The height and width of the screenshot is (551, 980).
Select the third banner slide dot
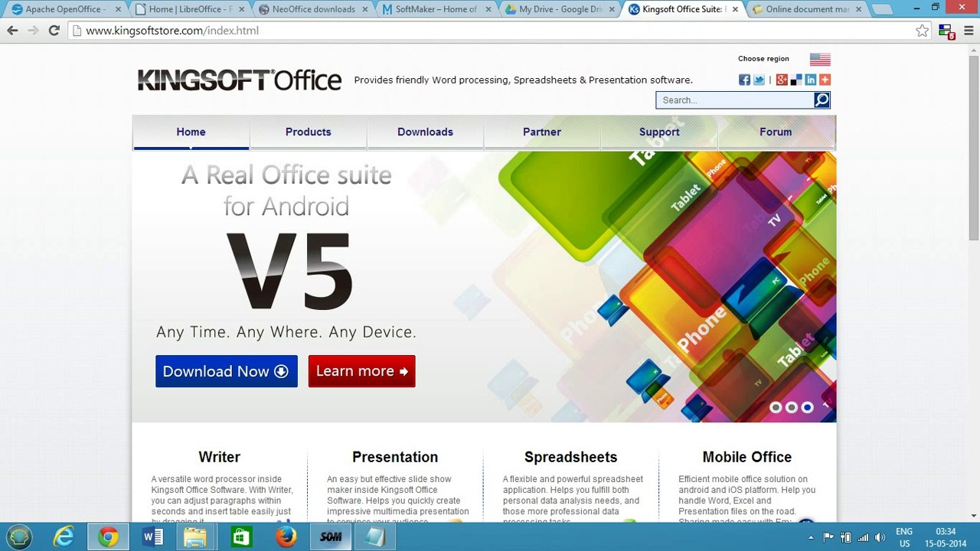point(807,408)
